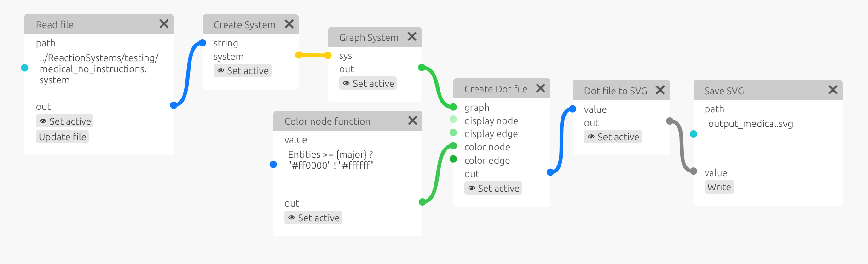
Task: Remove the Save SVG node
Action: coord(833,90)
